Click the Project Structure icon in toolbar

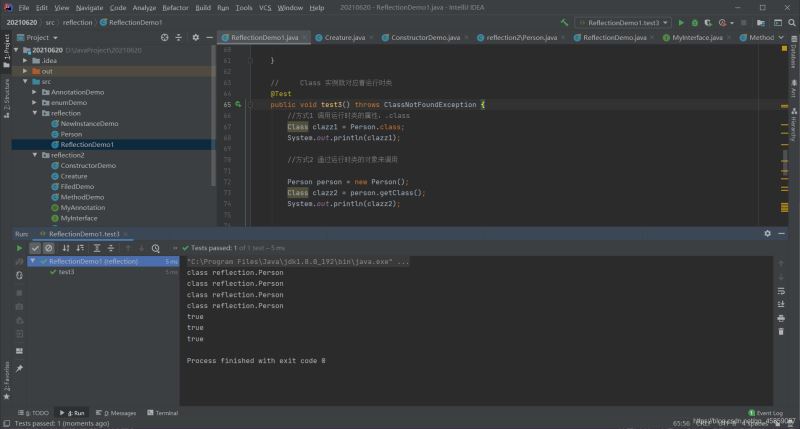(x=762, y=22)
